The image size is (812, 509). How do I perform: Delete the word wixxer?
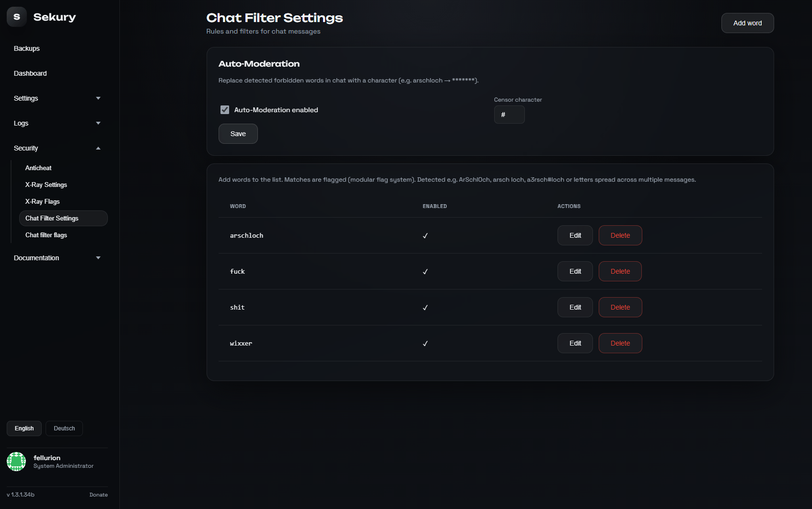(620, 343)
